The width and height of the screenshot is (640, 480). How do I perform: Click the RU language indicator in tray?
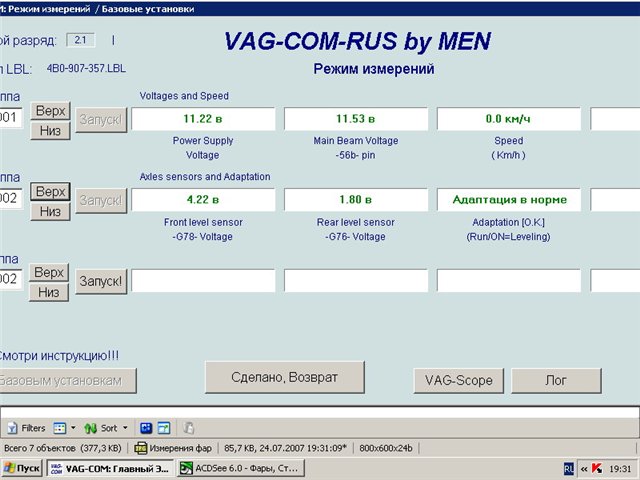[569, 469]
